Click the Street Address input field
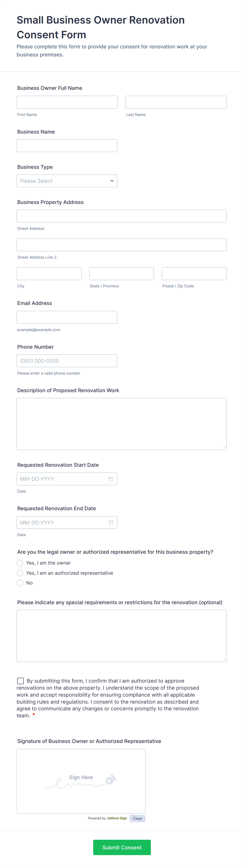Viewport: 241px width, 868px height. coord(122,216)
